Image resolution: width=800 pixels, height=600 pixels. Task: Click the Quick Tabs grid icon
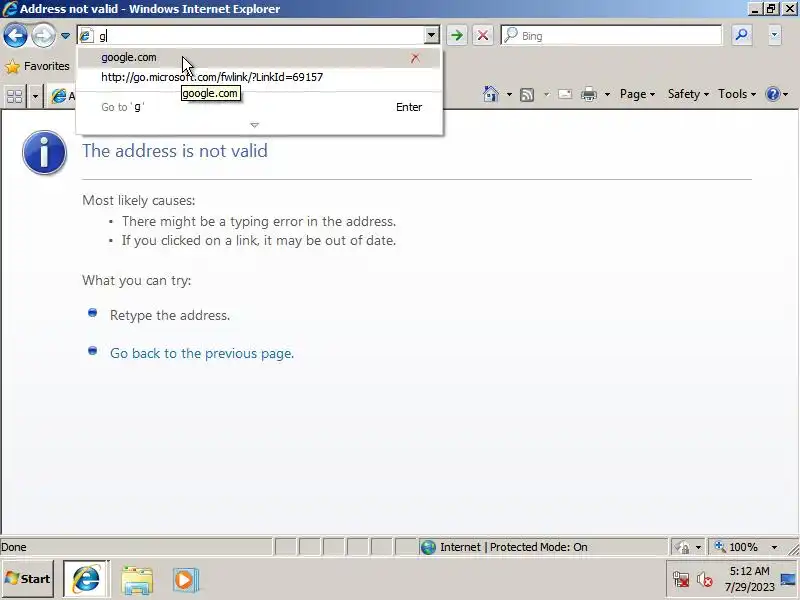(x=15, y=96)
